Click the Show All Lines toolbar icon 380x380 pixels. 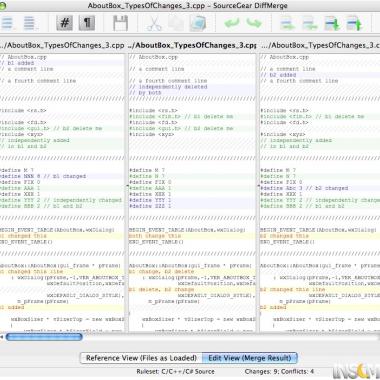[7, 23]
